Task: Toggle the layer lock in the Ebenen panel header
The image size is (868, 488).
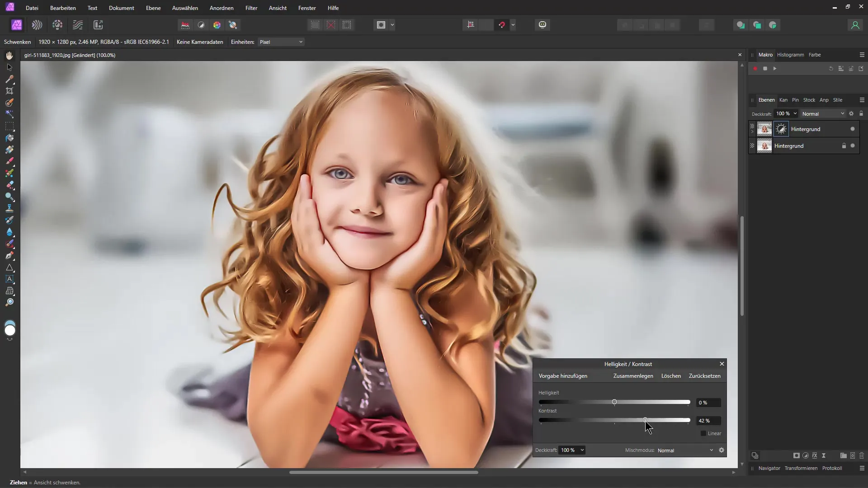Action: (861, 114)
